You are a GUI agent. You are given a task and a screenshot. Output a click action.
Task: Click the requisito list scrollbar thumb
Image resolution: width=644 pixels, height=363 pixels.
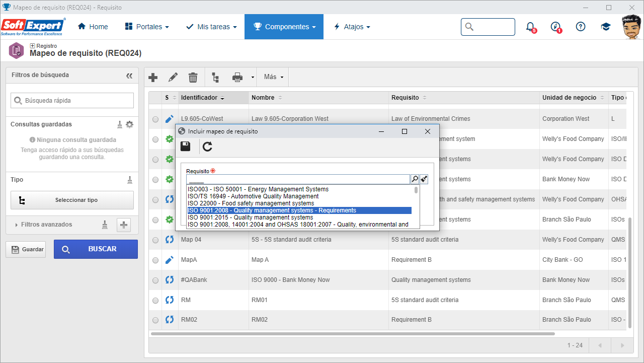(x=416, y=190)
